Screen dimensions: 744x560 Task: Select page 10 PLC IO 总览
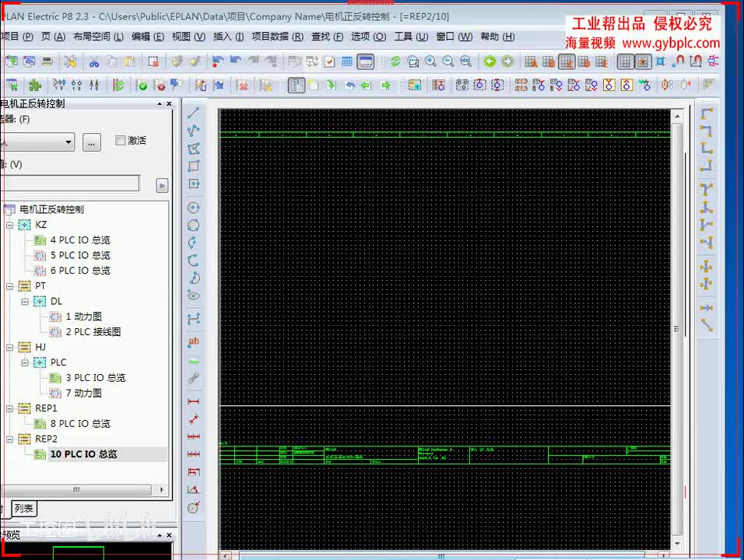pyautogui.click(x=83, y=453)
